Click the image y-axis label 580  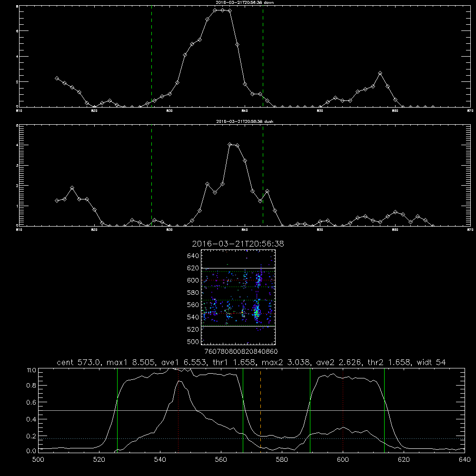[x=193, y=293]
